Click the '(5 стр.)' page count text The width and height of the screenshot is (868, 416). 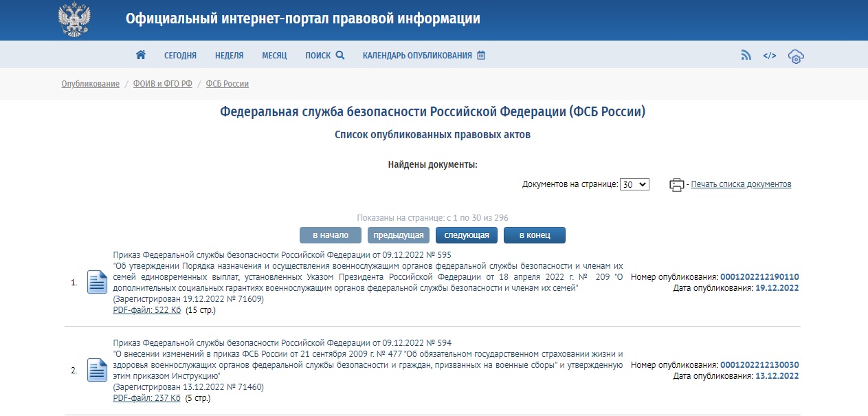pos(199,397)
